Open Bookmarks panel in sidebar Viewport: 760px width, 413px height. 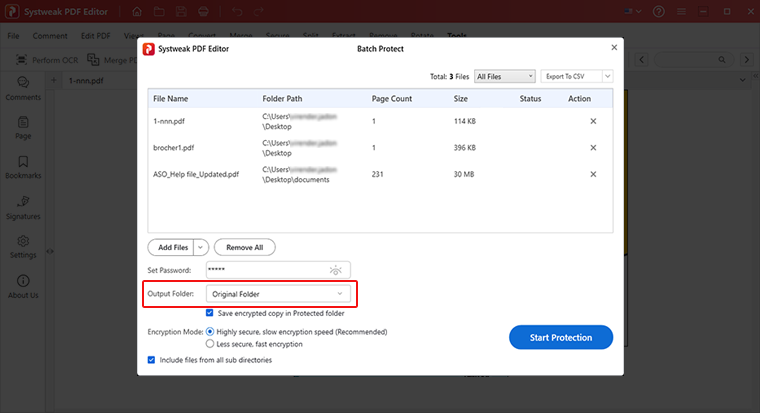pos(23,167)
